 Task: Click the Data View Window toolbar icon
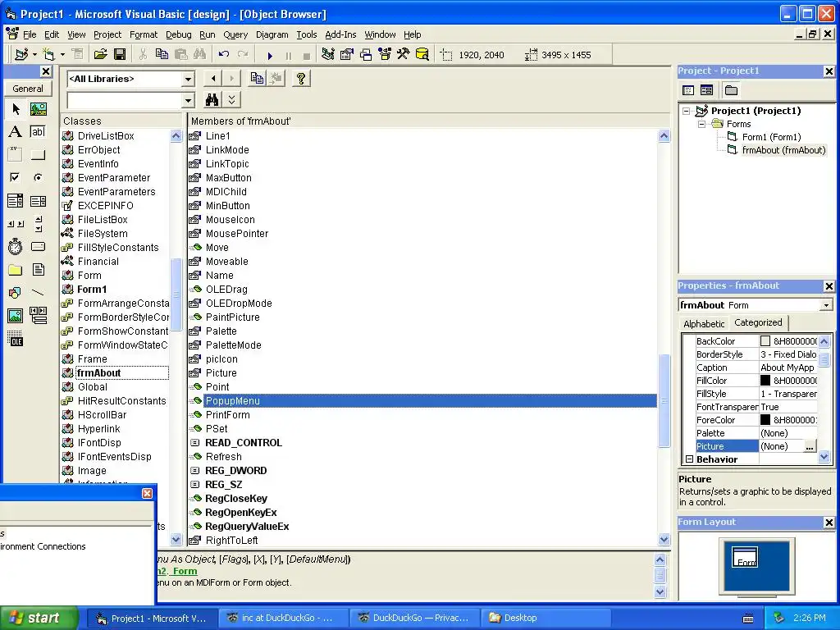[x=422, y=55]
